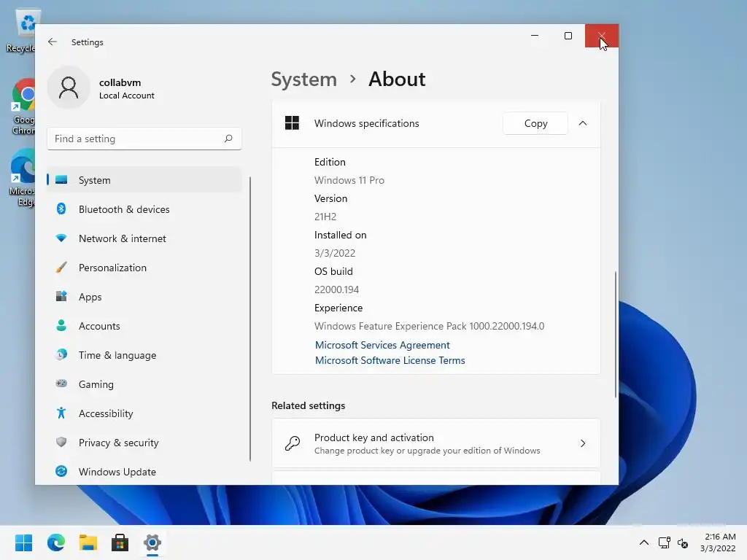
Task: Click the sidebar navigation scrollbar
Action: (x=250, y=319)
